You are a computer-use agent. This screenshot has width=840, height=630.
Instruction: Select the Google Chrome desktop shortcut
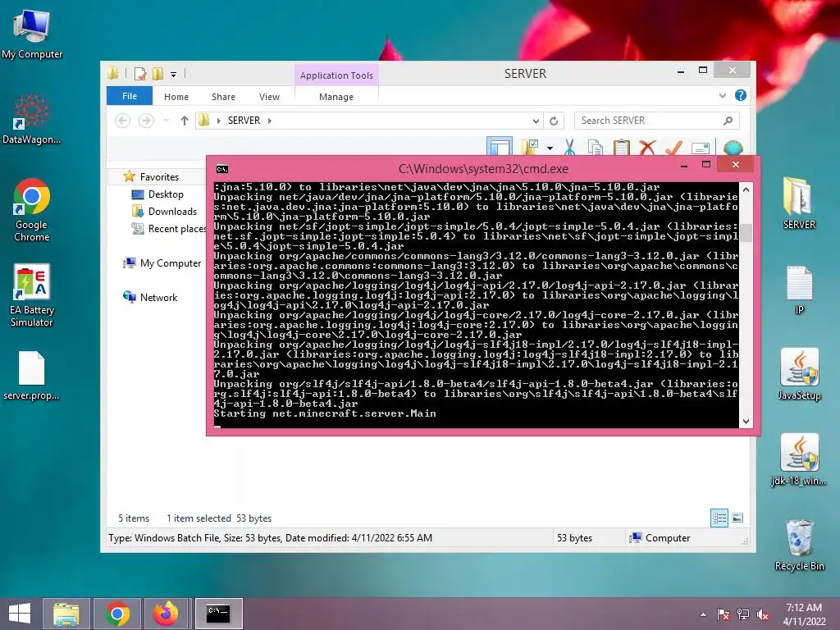pos(32,210)
